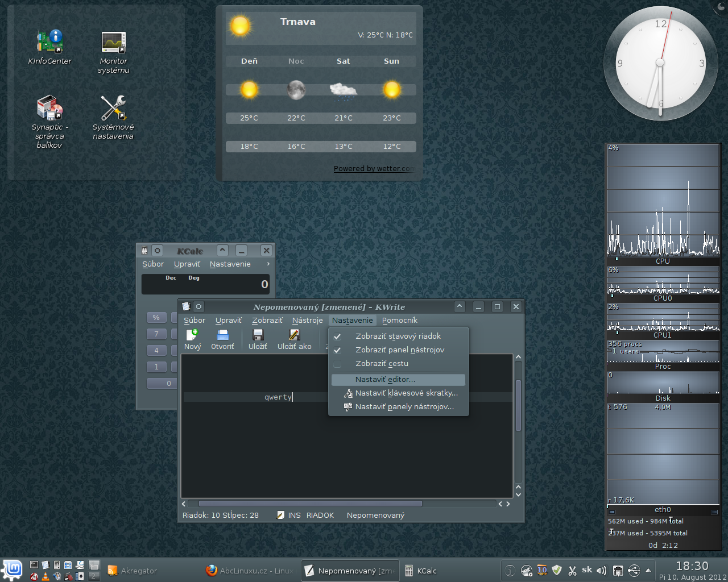Image resolution: width=728 pixels, height=582 pixels.
Task: Click scroll-down arrow of KWrite vertical scrollbar
Action: [518, 494]
